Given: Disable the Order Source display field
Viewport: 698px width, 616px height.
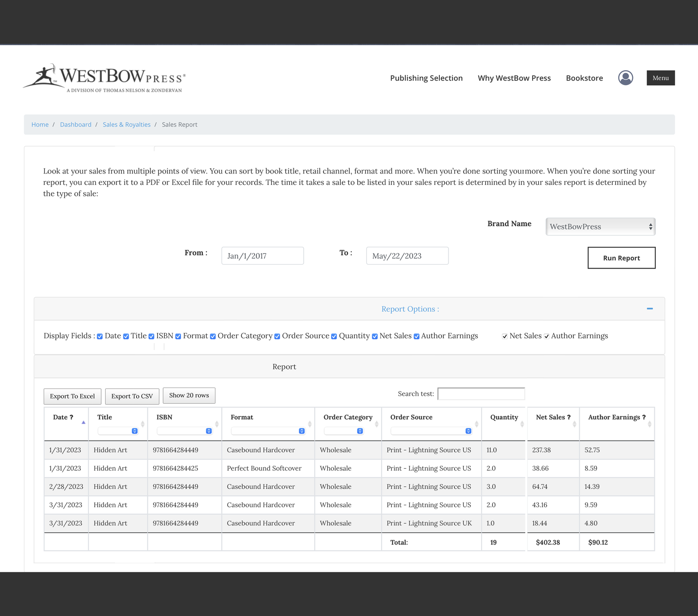Looking at the screenshot, I should [x=277, y=336].
